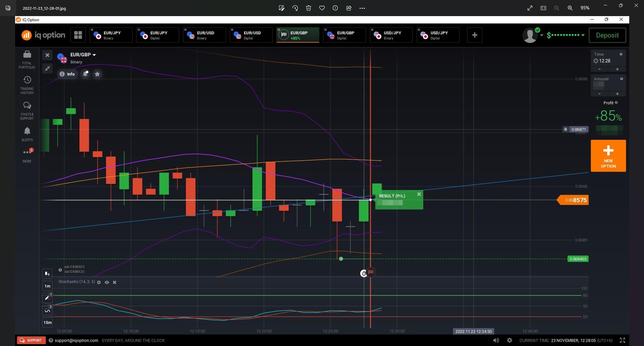Mark image as favorite heart icon

[322, 8]
